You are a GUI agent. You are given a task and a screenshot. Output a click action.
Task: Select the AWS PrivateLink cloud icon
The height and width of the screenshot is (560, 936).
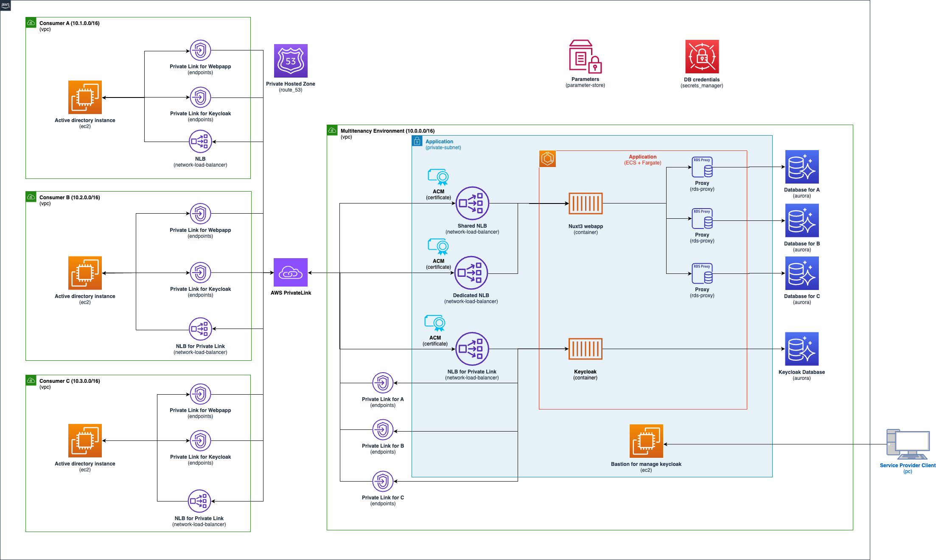(291, 273)
